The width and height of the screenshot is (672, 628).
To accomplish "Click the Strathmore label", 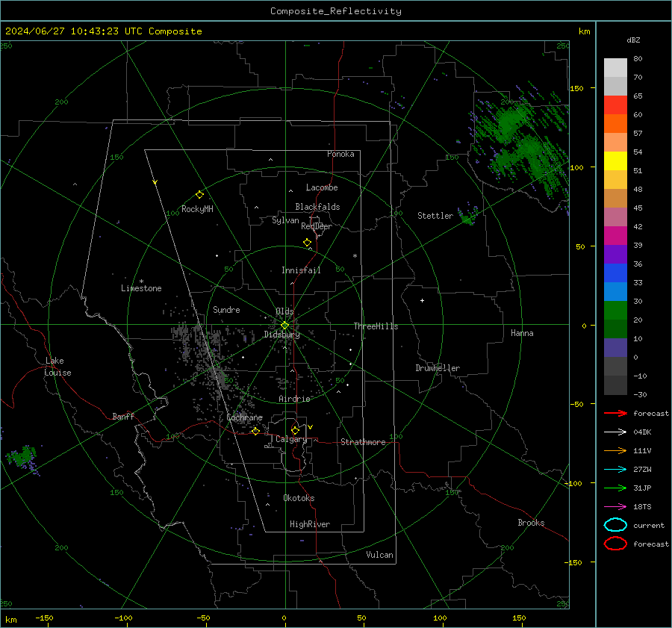I will pyautogui.click(x=363, y=442).
